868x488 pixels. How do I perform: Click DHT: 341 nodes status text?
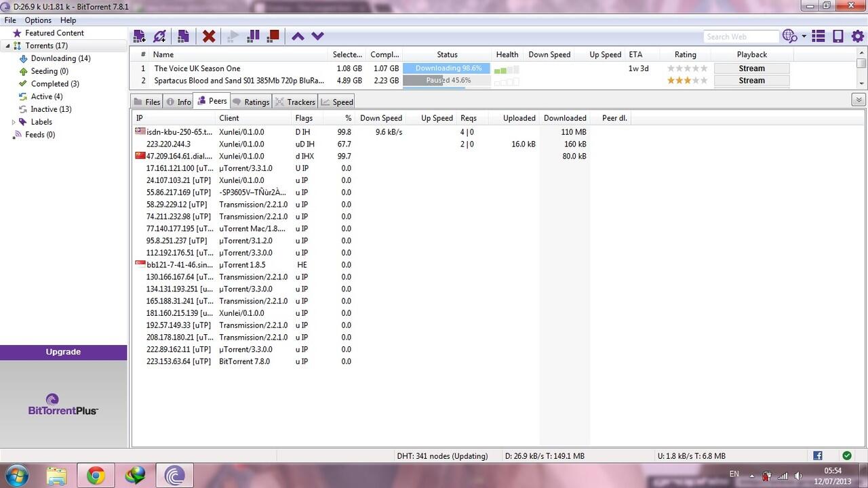click(442, 456)
